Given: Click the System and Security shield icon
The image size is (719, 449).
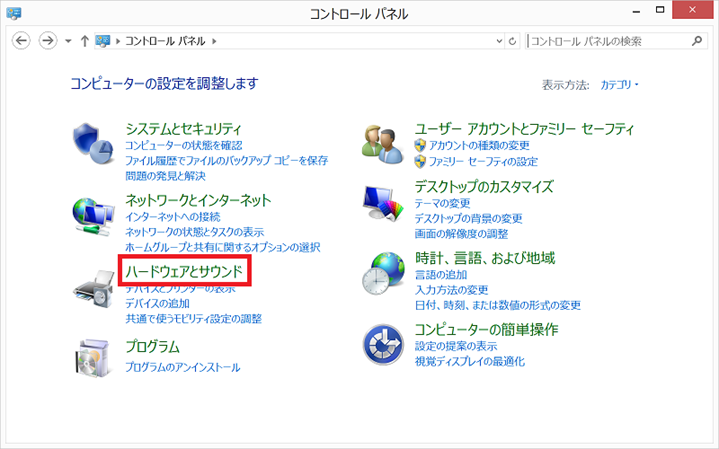Looking at the screenshot, I should pyautogui.click(x=94, y=144).
